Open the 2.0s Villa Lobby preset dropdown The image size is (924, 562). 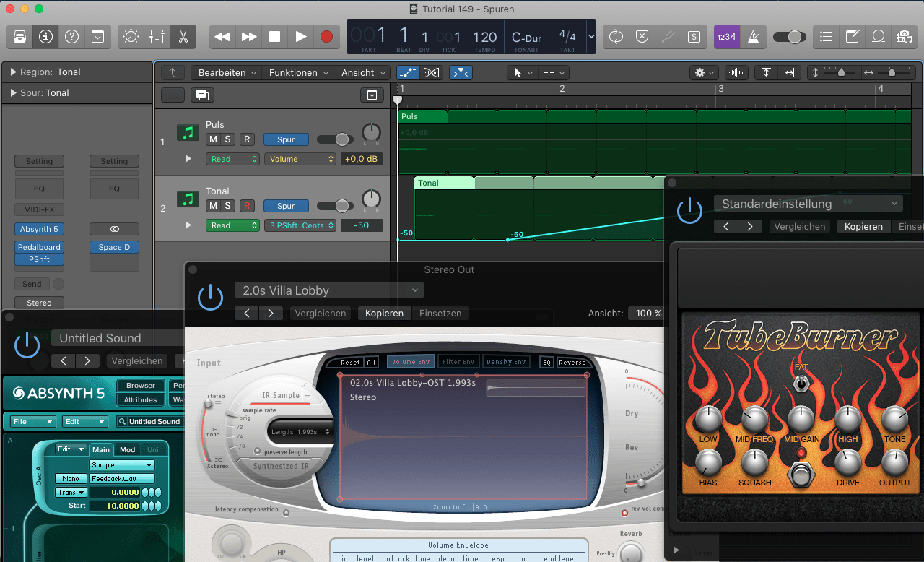click(x=328, y=290)
